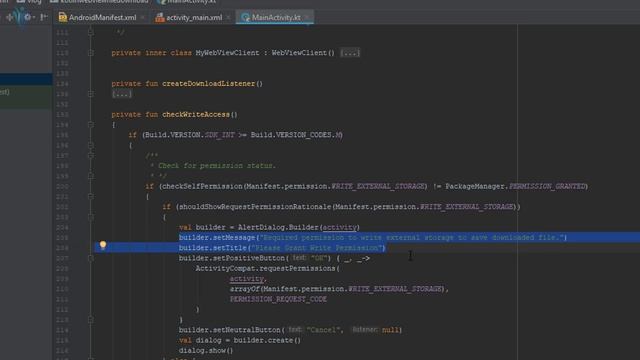Select the MainActivity.kt editor tab

coord(276,18)
